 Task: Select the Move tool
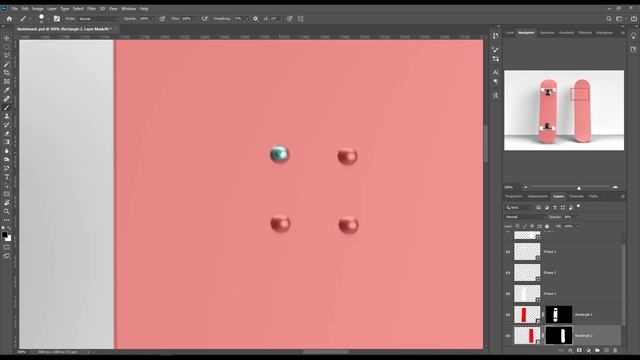[7, 38]
